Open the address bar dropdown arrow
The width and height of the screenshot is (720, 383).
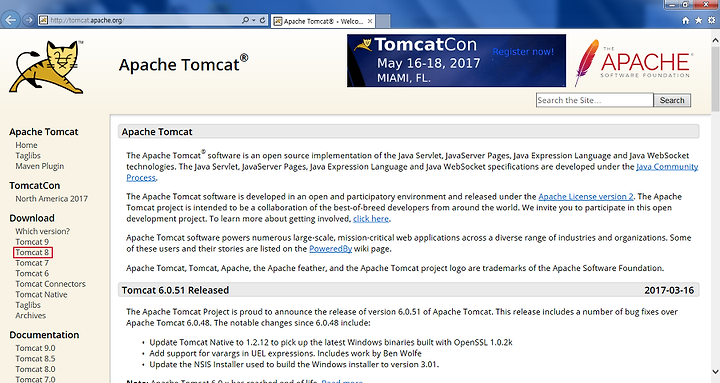[254, 20]
